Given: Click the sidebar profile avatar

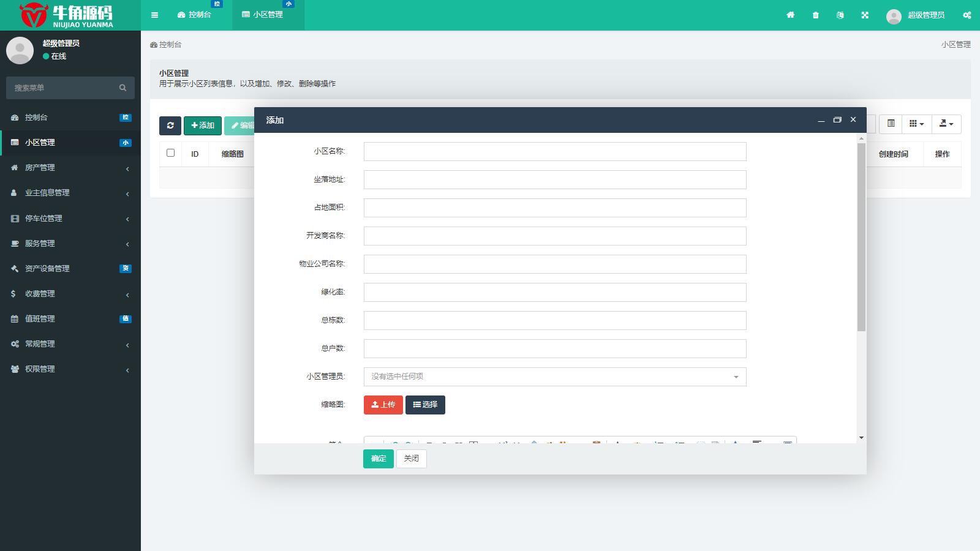Looking at the screenshot, I should pos(20,50).
